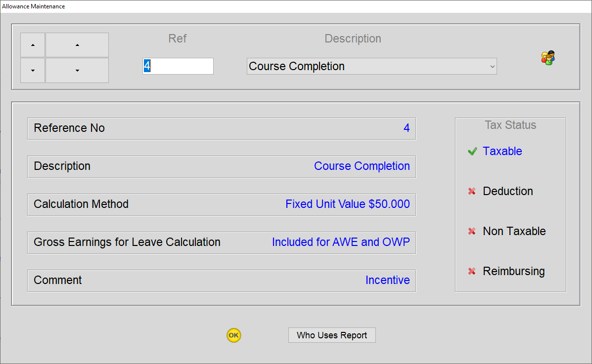Choose the Deduction tax status option
Image resolution: width=592 pixels, height=364 pixels.
click(x=508, y=191)
